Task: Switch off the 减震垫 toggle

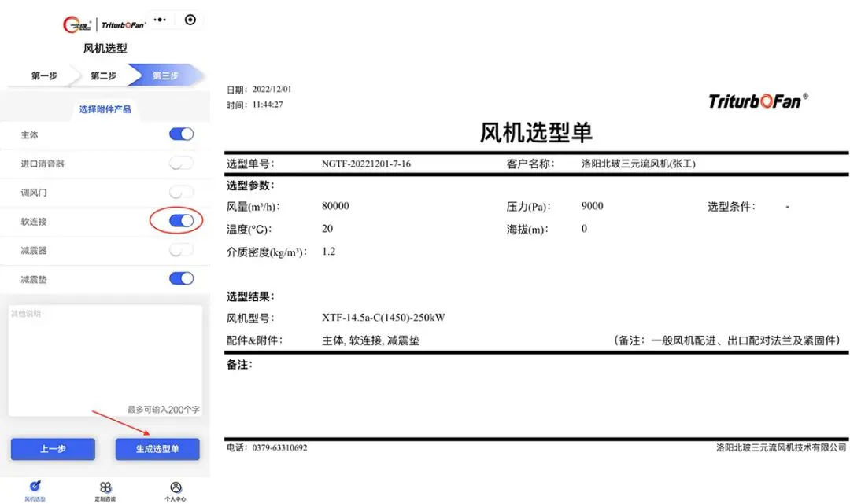Action: click(x=181, y=278)
